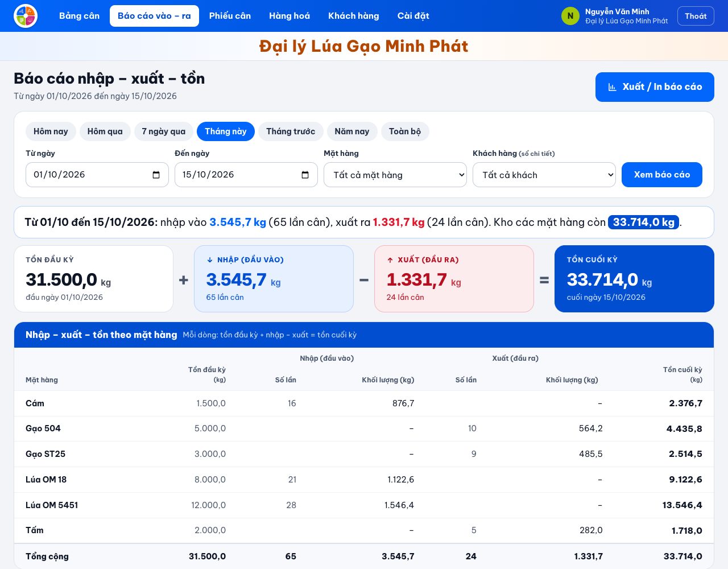Screen dimensions: 728x569
Task: Click the Gạo 504 row name
Action: pyautogui.click(x=43, y=428)
